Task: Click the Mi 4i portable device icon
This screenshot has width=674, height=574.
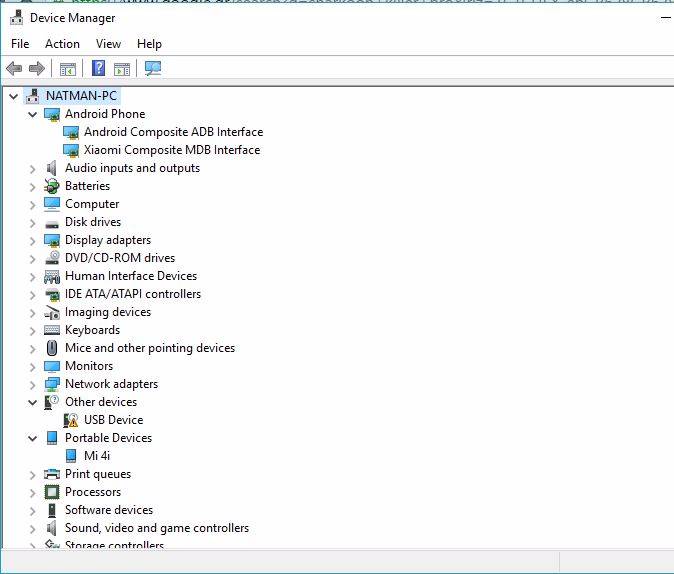Action: (x=71, y=456)
